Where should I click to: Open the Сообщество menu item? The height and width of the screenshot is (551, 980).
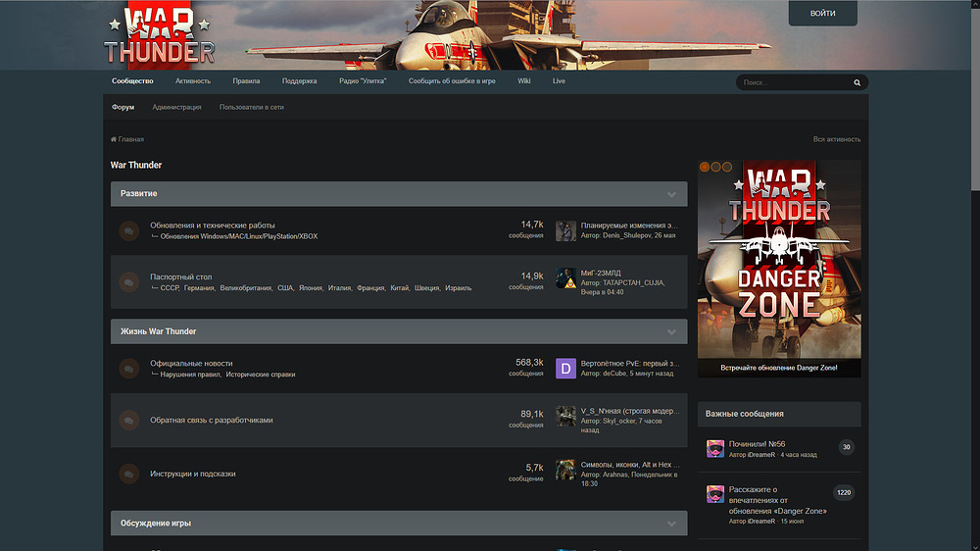click(x=132, y=81)
